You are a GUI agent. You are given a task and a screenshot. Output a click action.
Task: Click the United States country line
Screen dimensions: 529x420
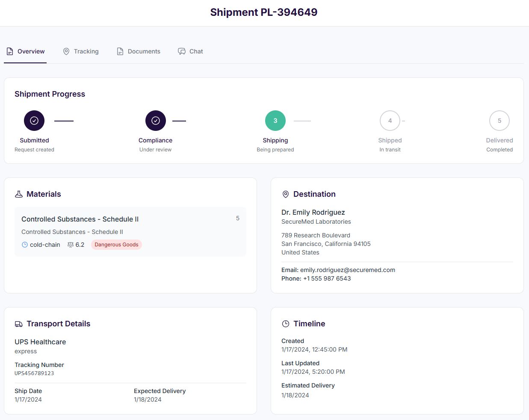pyautogui.click(x=300, y=252)
